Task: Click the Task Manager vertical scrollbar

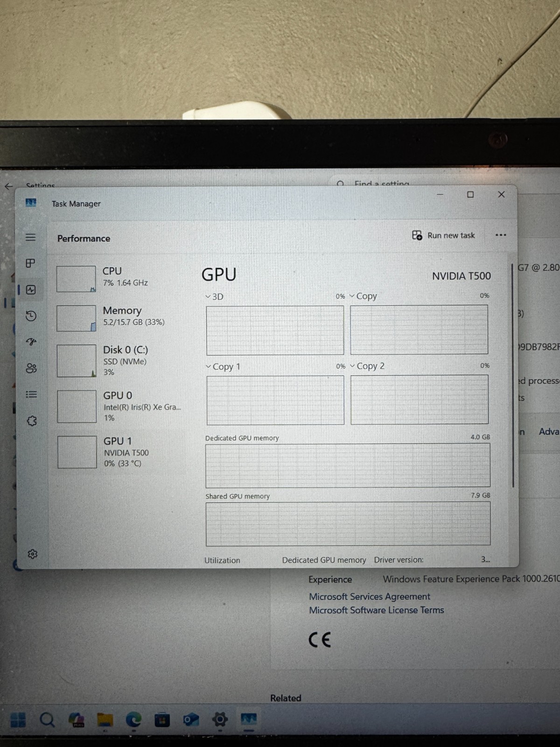Action: 512,376
